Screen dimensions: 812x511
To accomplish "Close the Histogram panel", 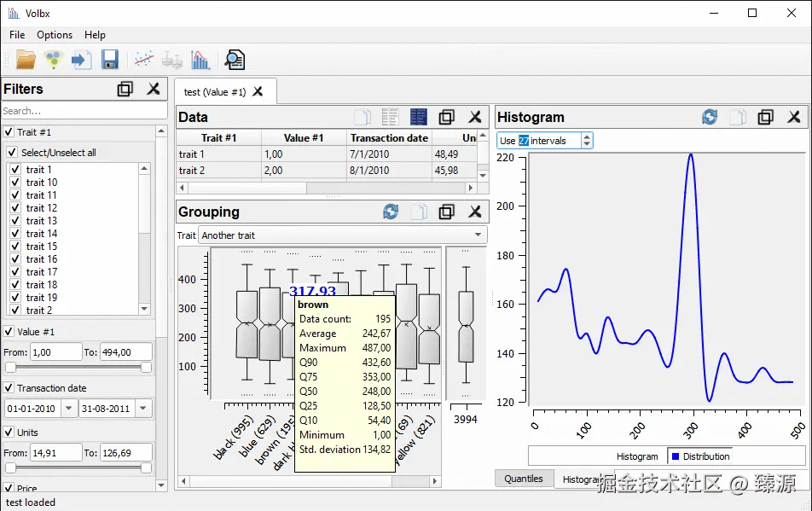I will tap(794, 117).
